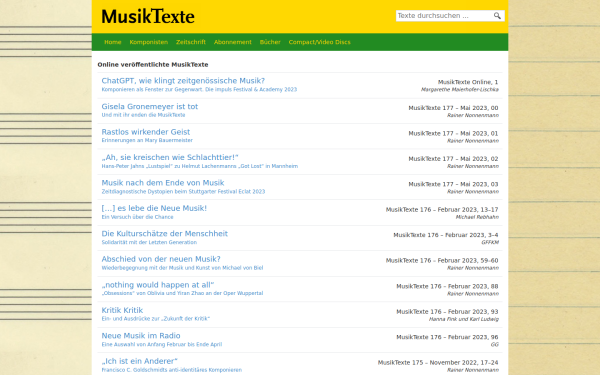The height and width of the screenshot is (375, 600).
Task: Click subtitle 'Ein- und Ausdrücke zur „Zukunft der Kritik"'
Action: click(155, 319)
